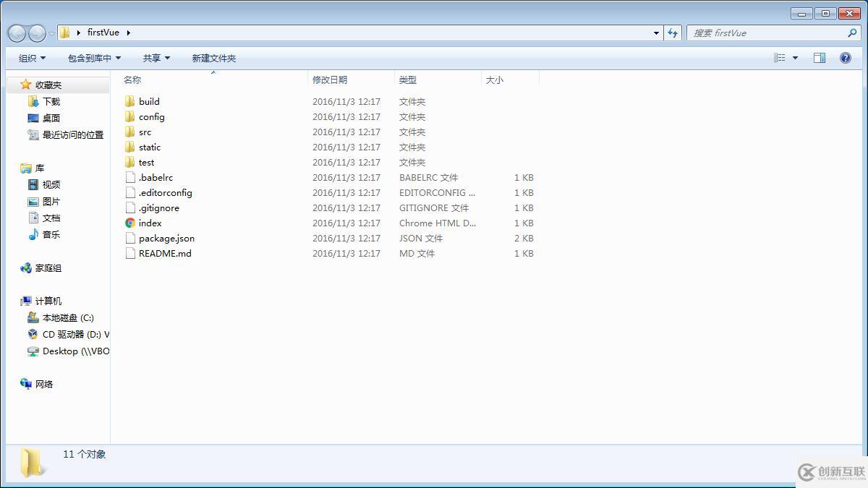The width and height of the screenshot is (868, 488).
Task: Open the build folder
Action: (x=149, y=101)
